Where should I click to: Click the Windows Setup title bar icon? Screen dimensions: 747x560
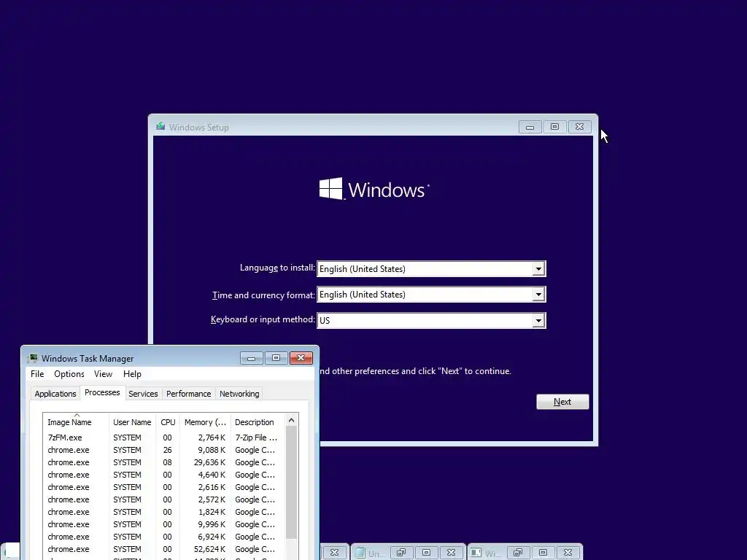[160, 126]
